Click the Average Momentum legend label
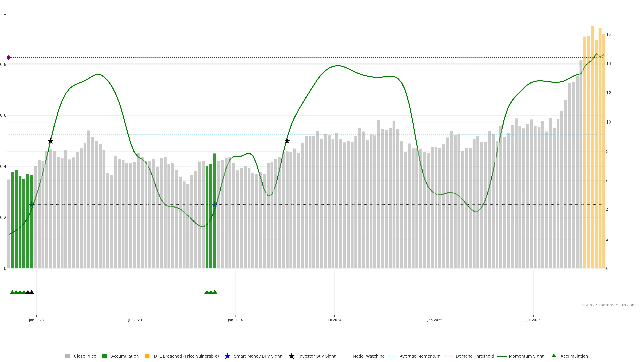Screen dimensions: 644x362 (420, 356)
